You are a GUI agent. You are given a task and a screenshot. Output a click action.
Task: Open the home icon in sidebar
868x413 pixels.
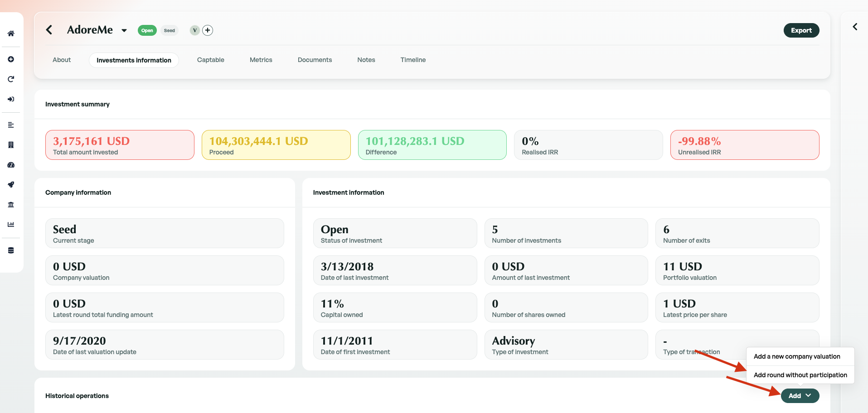click(x=11, y=34)
